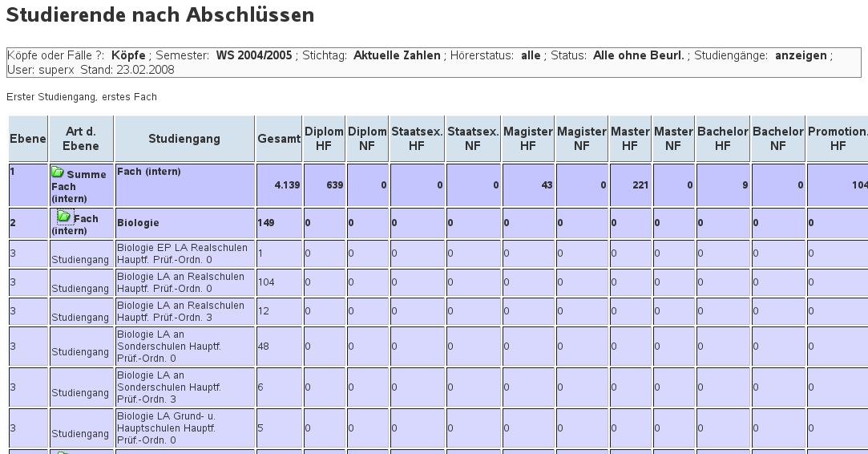The height and width of the screenshot is (454, 868).
Task: Click the Hörerstatus value 'alle'
Action: (531, 55)
